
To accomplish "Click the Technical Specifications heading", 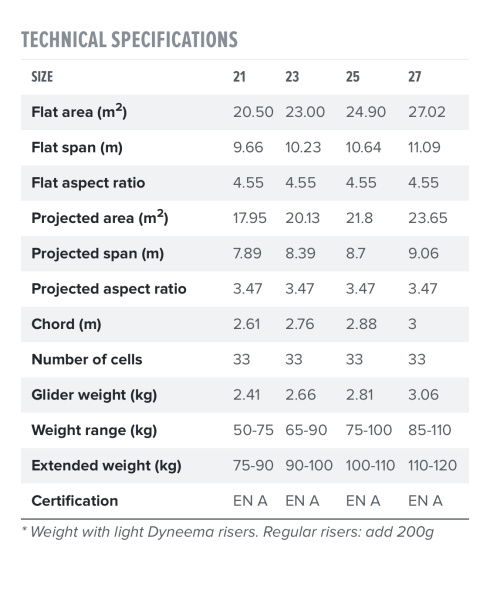I will (x=129, y=40).
